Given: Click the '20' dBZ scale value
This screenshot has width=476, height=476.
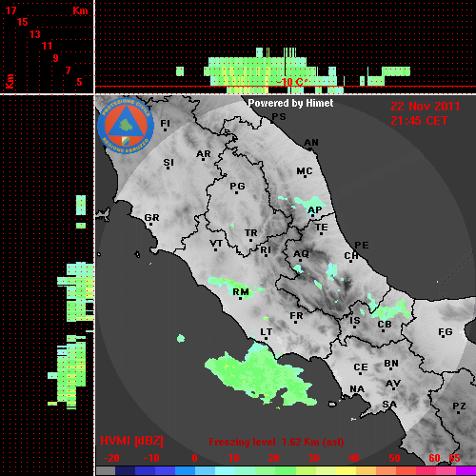Looking at the screenshot, I should tap(273, 458).
